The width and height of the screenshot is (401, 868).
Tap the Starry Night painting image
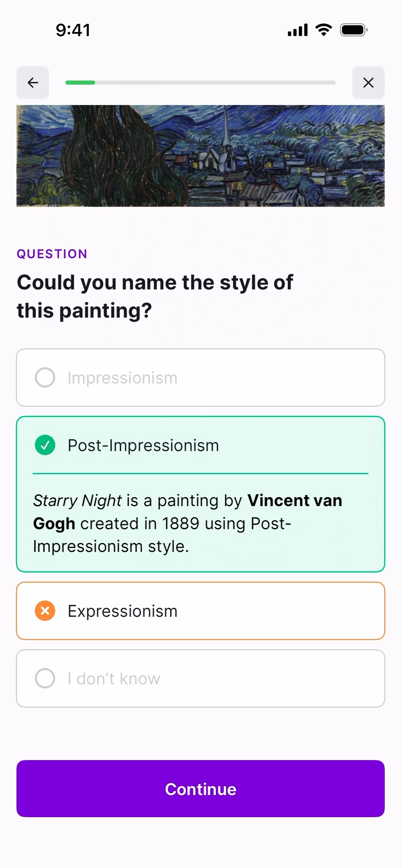[200, 156]
